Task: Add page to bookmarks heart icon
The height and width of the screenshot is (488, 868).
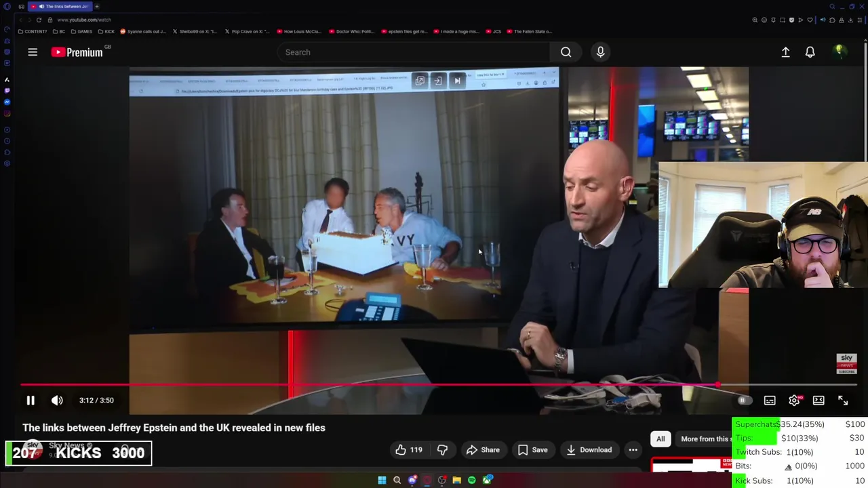Action: (810, 20)
